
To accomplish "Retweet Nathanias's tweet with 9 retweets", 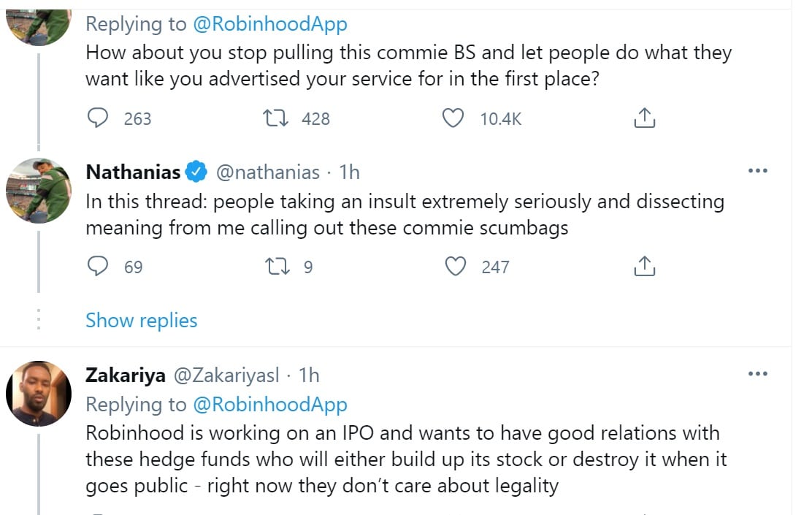I will tap(275, 267).
